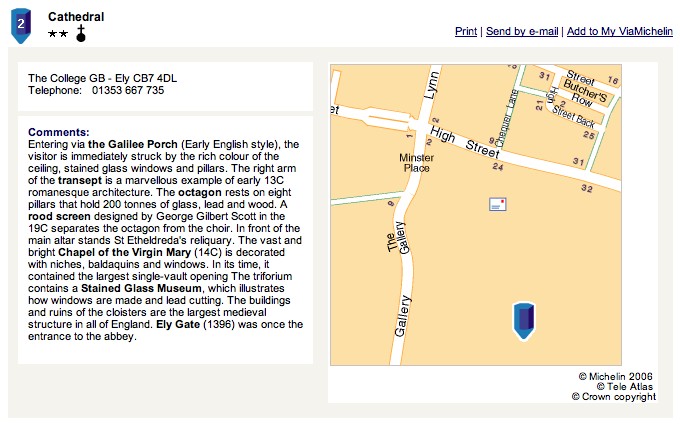Open Add to My ViaMichelin link
The image size is (680, 426).
(x=620, y=31)
